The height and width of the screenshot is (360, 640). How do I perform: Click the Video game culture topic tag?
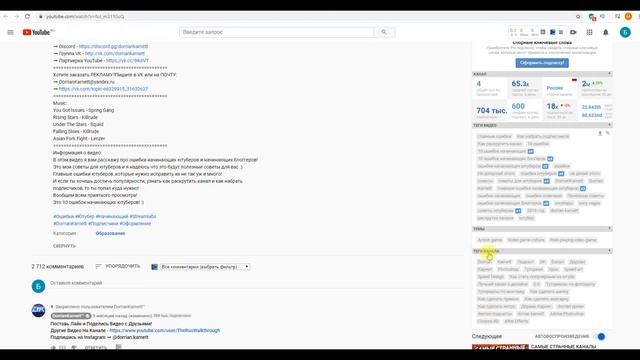click(526, 240)
